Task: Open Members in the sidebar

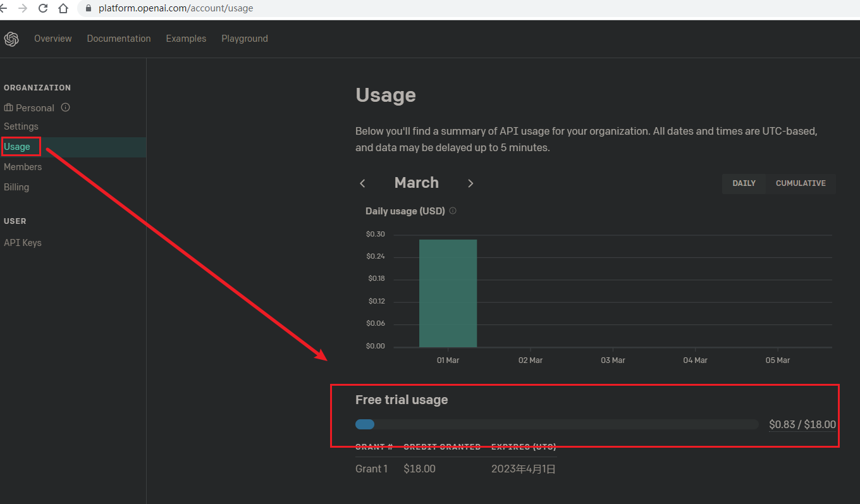Action: (x=23, y=167)
